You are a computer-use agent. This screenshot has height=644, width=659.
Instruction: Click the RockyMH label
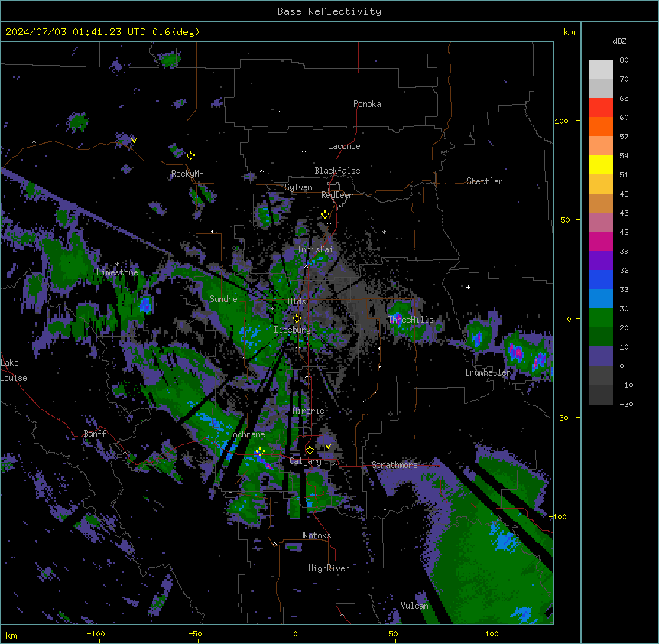point(187,174)
